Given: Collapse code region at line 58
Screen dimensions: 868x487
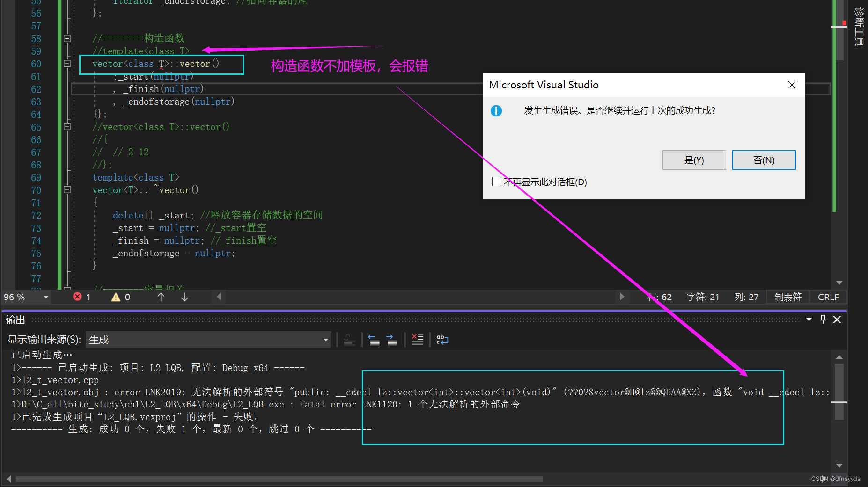Looking at the screenshot, I should tap(67, 38).
